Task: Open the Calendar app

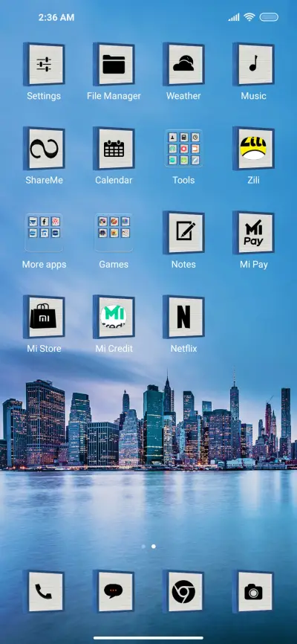Action: pos(114,149)
